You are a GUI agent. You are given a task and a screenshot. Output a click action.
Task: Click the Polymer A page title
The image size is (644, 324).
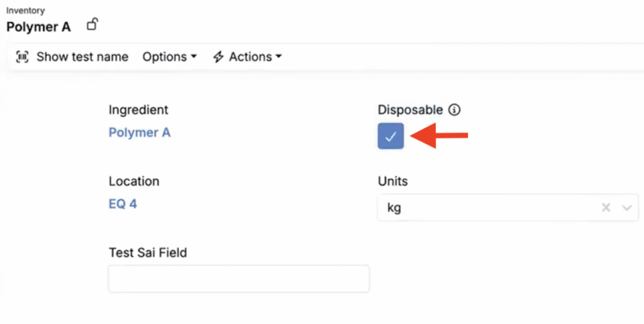38,27
